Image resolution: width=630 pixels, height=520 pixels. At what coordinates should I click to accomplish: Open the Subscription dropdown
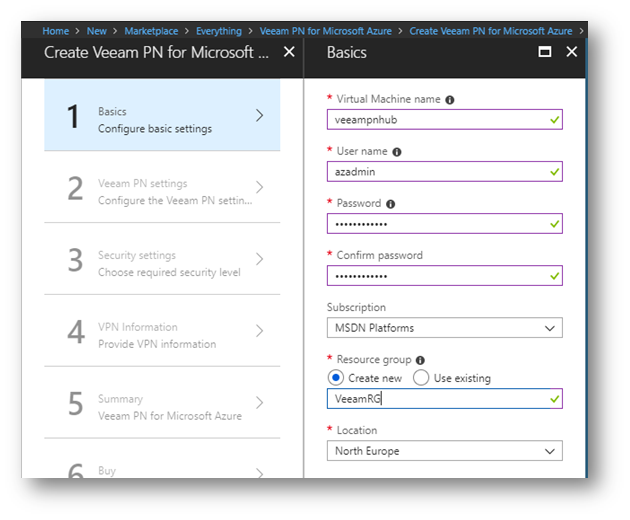444,328
